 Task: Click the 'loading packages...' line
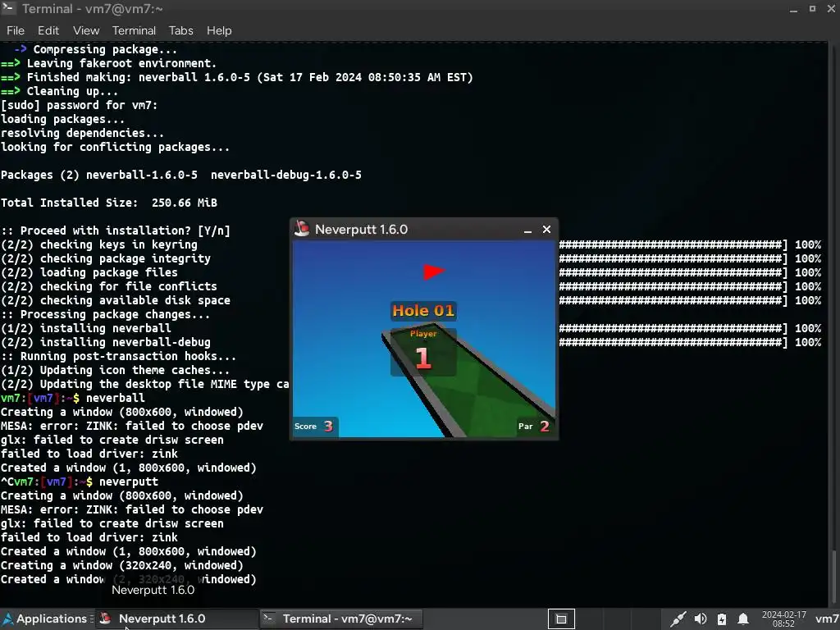tap(62, 119)
